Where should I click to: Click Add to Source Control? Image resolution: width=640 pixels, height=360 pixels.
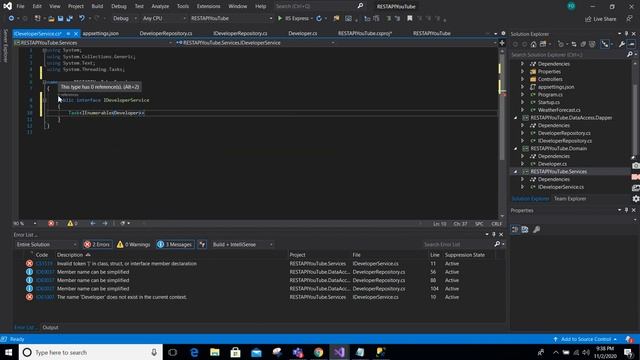click(586, 339)
